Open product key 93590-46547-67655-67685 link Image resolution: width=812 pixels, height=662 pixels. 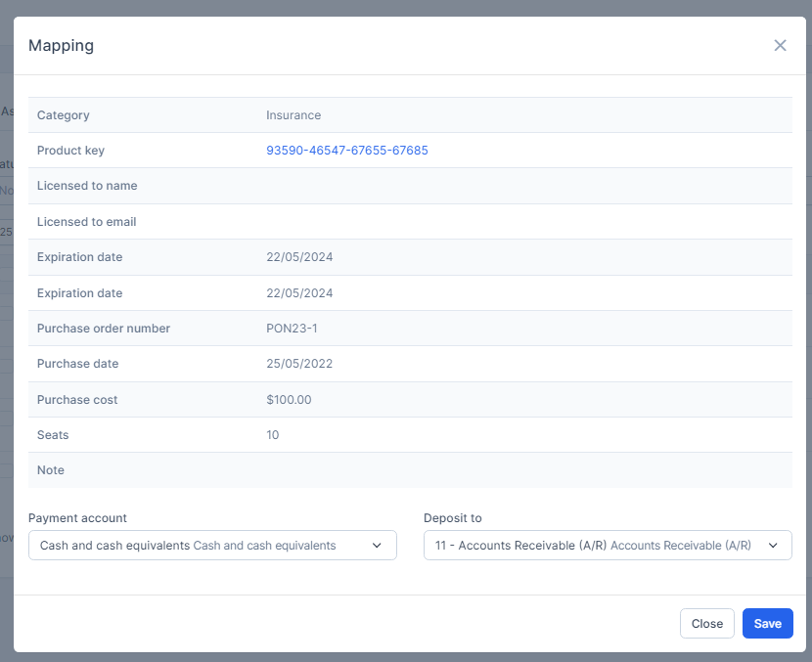(346, 151)
